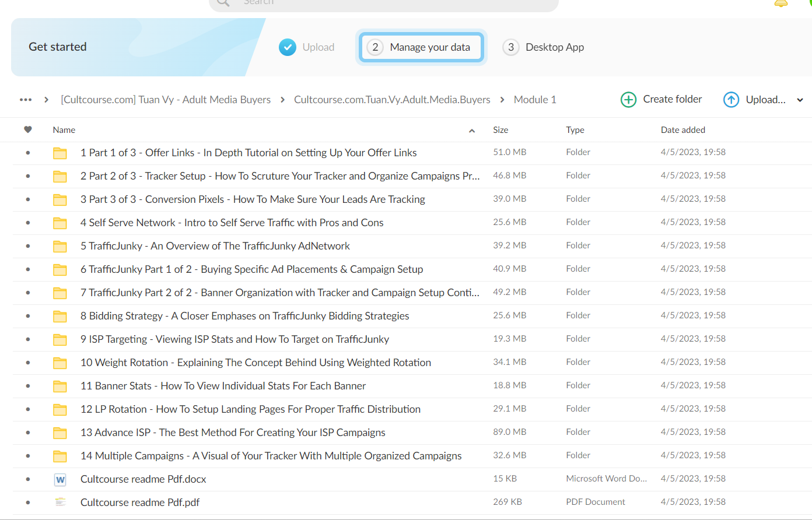This screenshot has height=520, width=812.
Task: Click the Microsoft Word Do... type cell
Action: (607, 479)
